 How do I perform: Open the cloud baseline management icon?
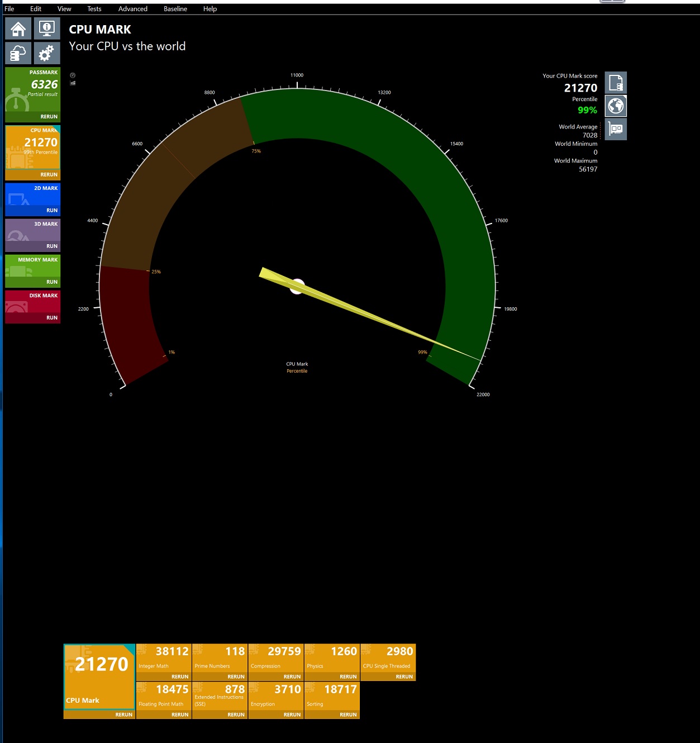(18, 54)
